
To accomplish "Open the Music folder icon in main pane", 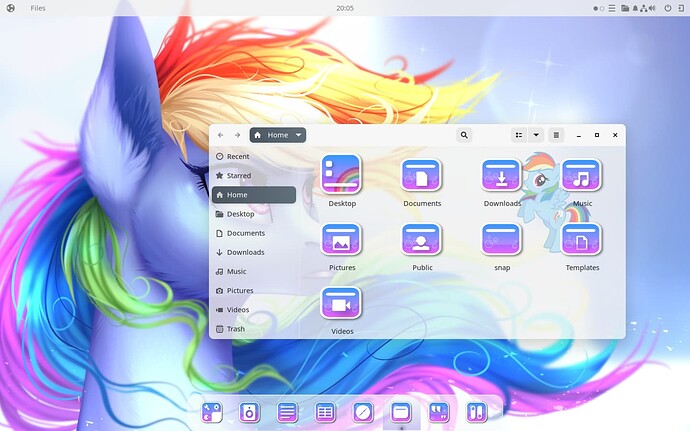I will click(x=582, y=175).
